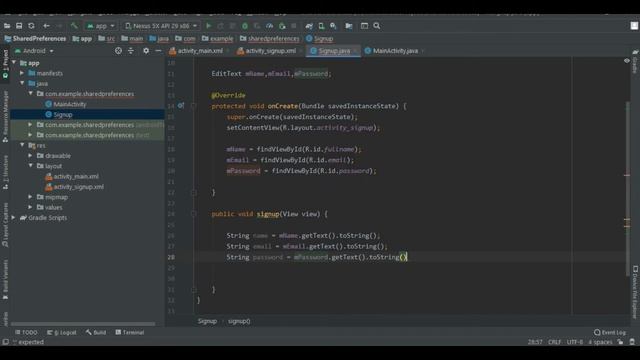
Task: Click Sync Project with Gradle Files icon
Action: [309, 26]
